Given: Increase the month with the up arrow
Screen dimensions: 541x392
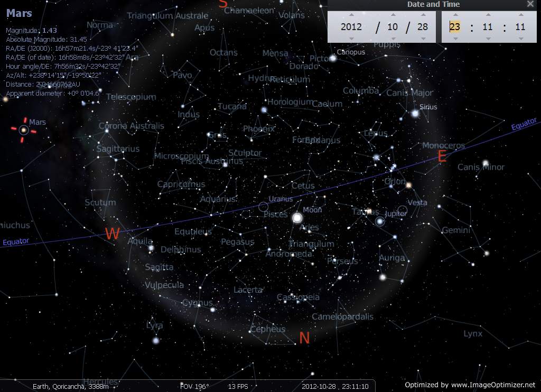Looking at the screenshot, I should click(x=393, y=15).
